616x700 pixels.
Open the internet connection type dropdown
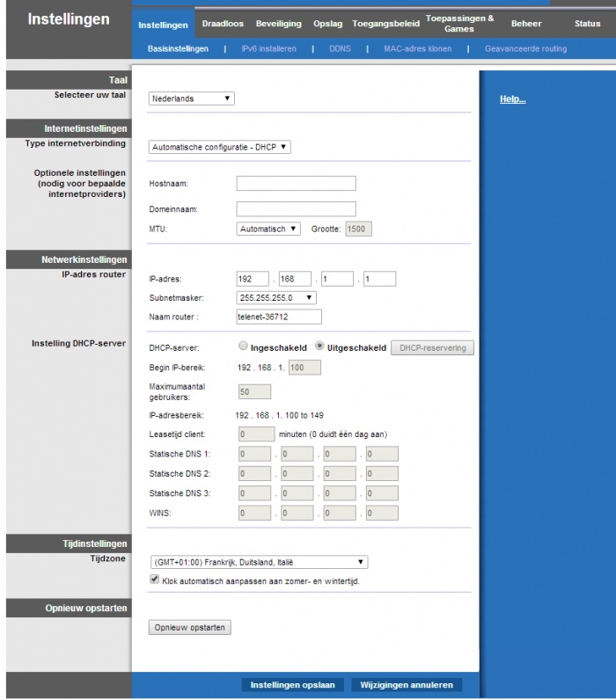[x=219, y=147]
